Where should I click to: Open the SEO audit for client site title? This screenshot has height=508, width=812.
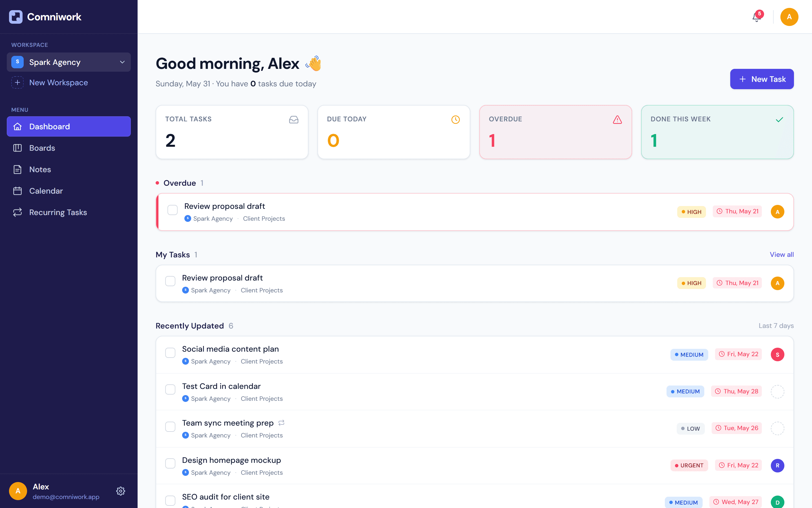click(x=226, y=497)
